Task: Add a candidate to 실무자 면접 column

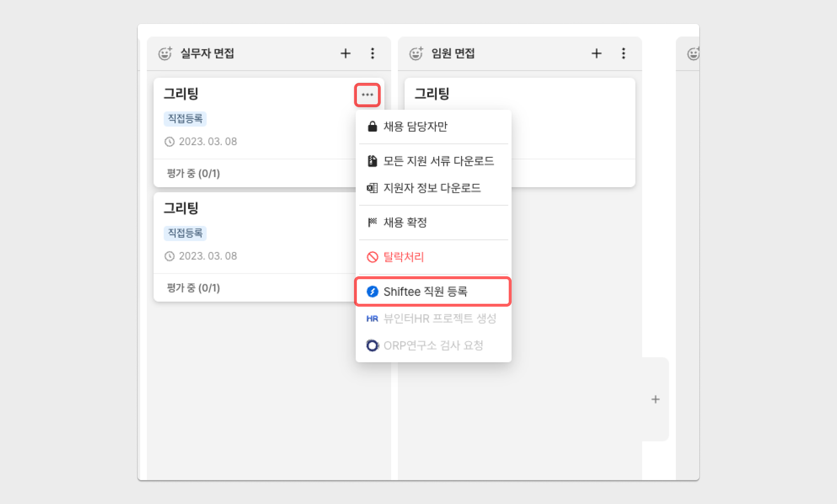Action: pos(345,54)
